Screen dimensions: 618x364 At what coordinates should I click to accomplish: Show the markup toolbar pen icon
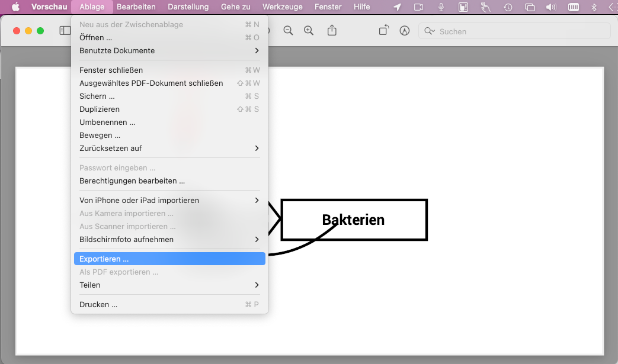point(405,31)
